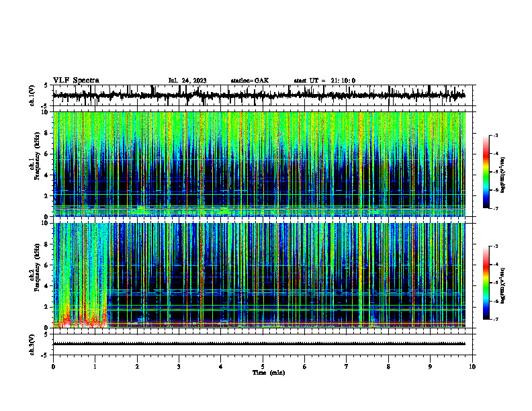Click the station=GAK label
Screen dimensions: 532x411
(250, 81)
